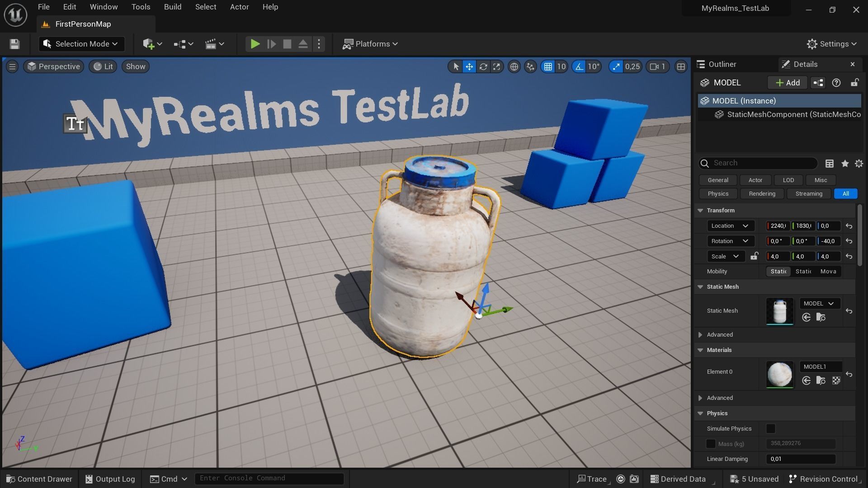Open the quick add content menu
This screenshot has width=868, height=488.
tap(152, 44)
